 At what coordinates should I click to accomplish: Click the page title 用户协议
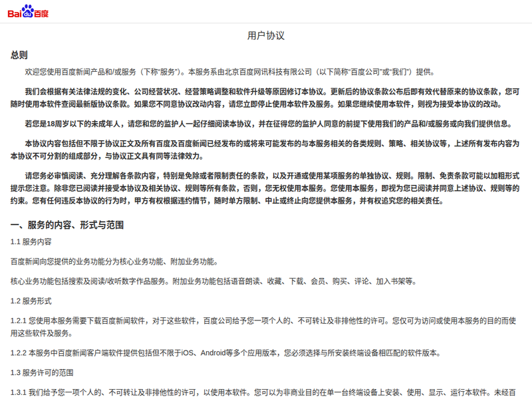point(265,36)
